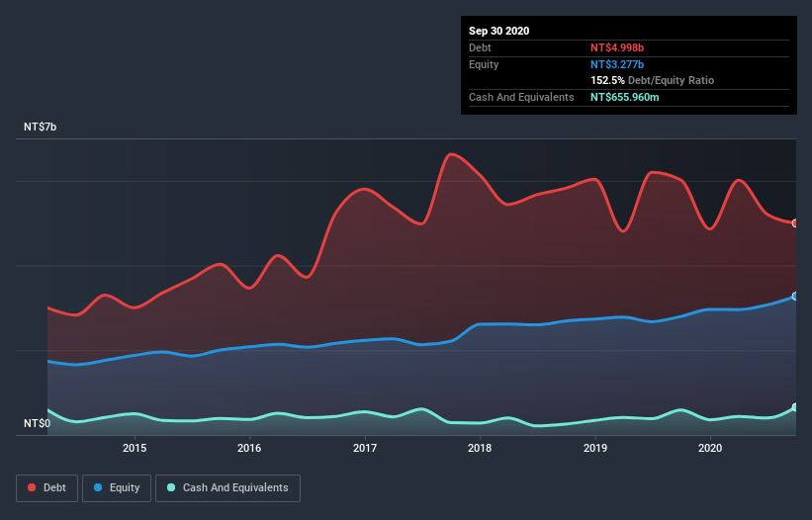
Task: Select the 2019 x-axis label
Action: tap(595, 448)
